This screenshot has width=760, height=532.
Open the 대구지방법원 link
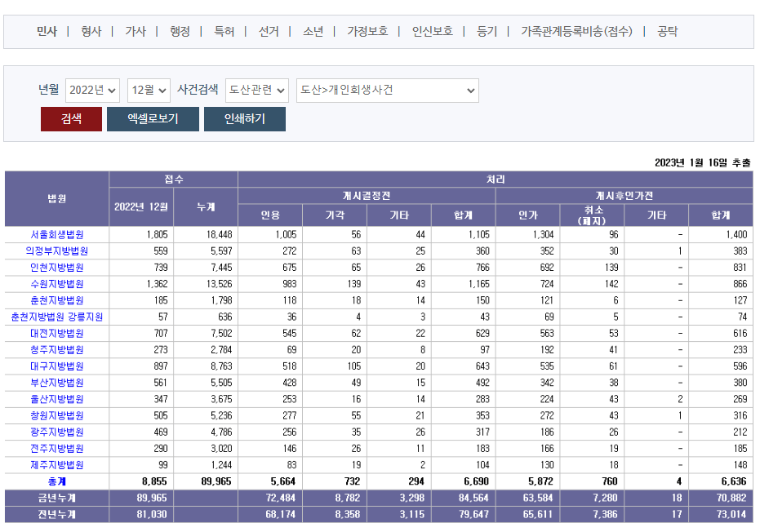56,366
